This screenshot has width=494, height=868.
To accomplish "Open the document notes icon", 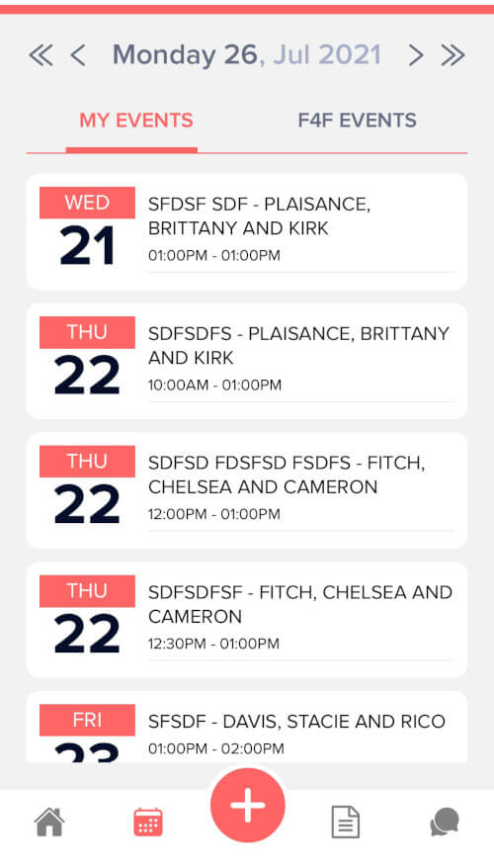I will point(346,823).
